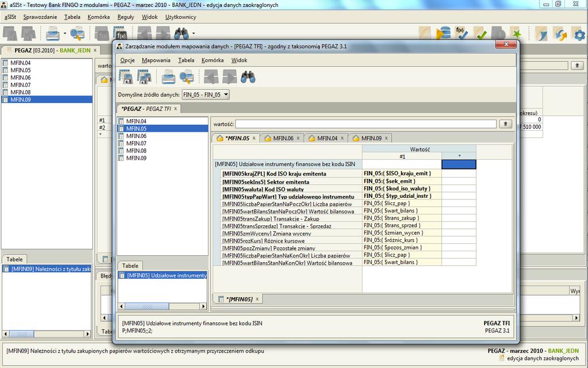The image size is (588, 368).
Task: Click the up-arrow button beside the wartość field
Action: pos(505,124)
